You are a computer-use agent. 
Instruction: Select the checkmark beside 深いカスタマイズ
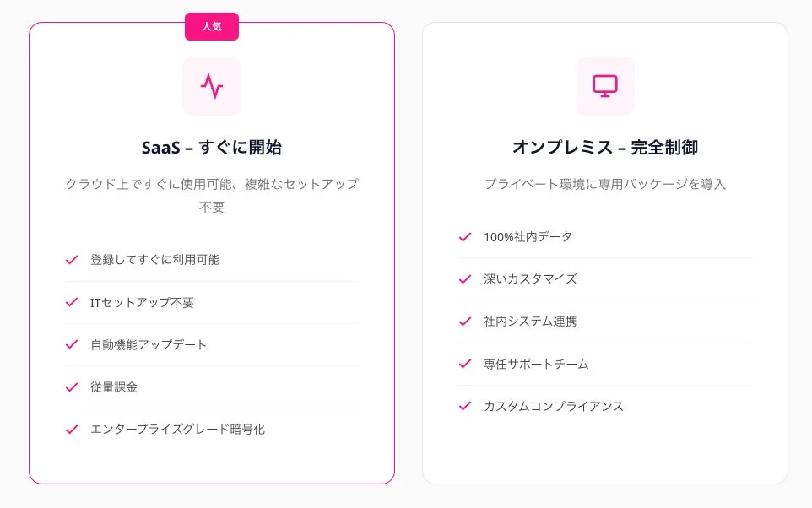(464, 279)
